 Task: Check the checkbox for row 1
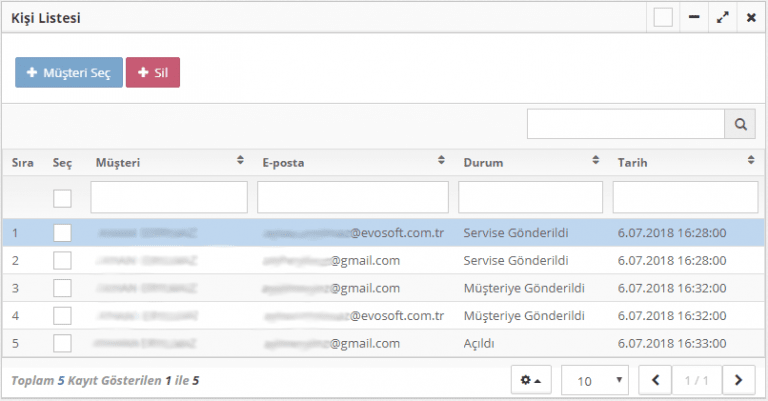click(x=62, y=233)
